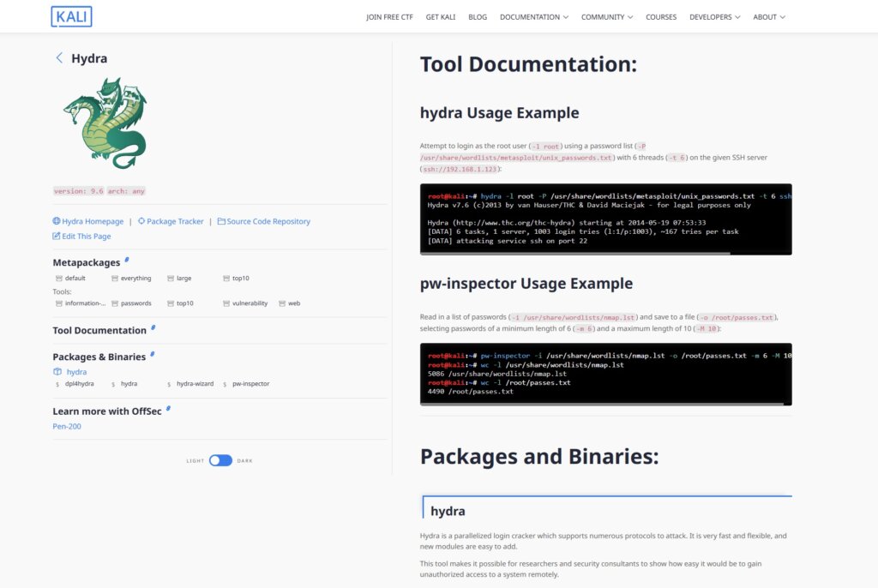878x588 pixels.
Task: Expand the Developers dropdown menu
Action: click(x=715, y=17)
